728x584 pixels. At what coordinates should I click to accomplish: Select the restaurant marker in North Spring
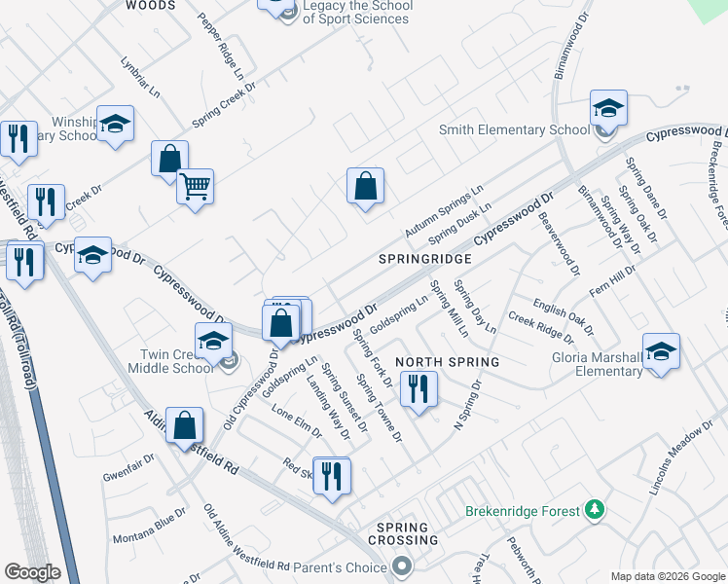tap(419, 392)
